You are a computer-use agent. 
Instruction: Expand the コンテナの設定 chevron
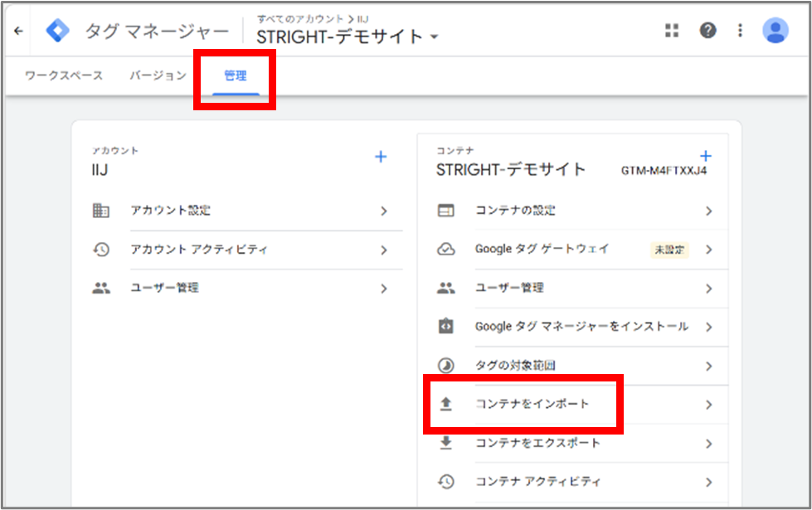[x=708, y=211]
